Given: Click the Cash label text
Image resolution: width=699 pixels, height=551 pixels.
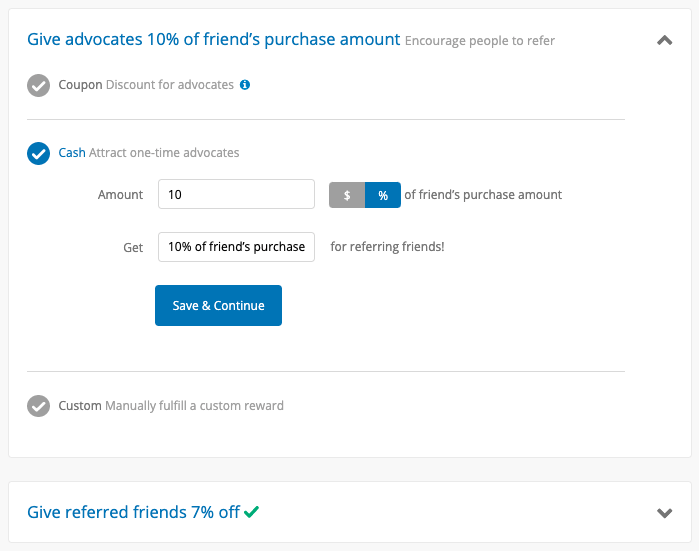Looking at the screenshot, I should click(72, 152).
